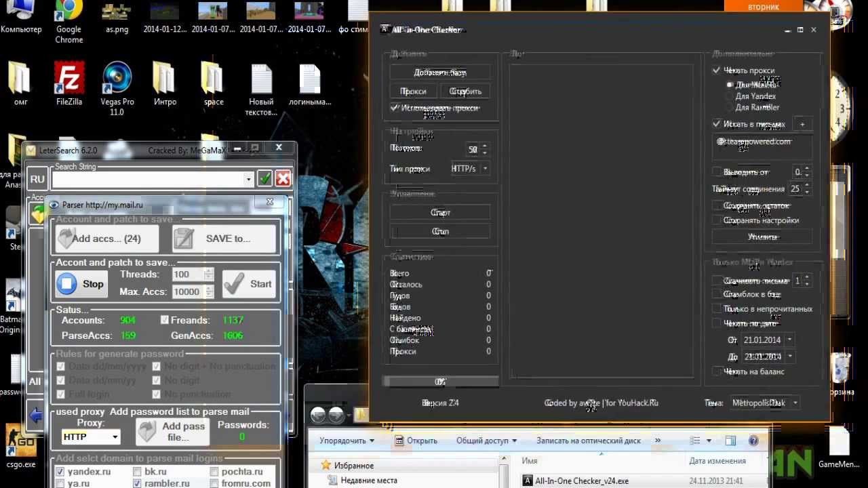Click Add accs (24) button in Parser
868x488 pixels.
[x=107, y=239]
